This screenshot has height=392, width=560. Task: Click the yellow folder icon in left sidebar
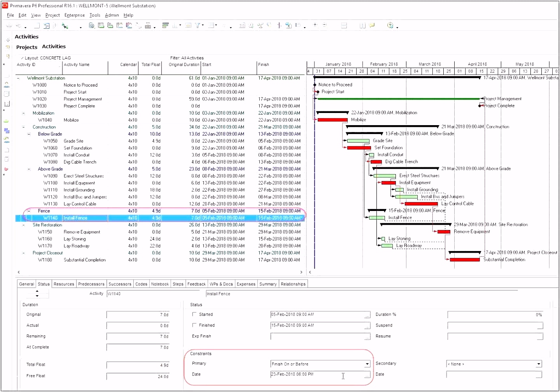(7, 47)
